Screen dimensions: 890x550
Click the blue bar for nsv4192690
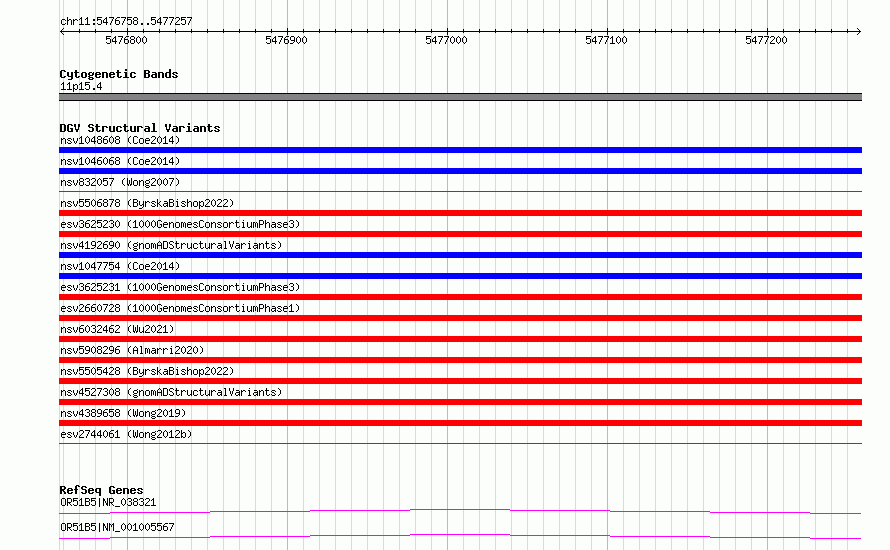(460, 255)
